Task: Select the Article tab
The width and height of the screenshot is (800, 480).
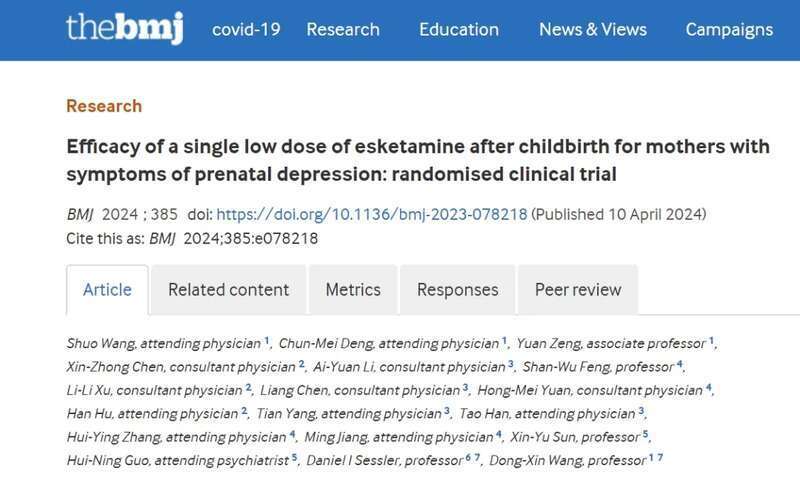Action: pyautogui.click(x=107, y=290)
